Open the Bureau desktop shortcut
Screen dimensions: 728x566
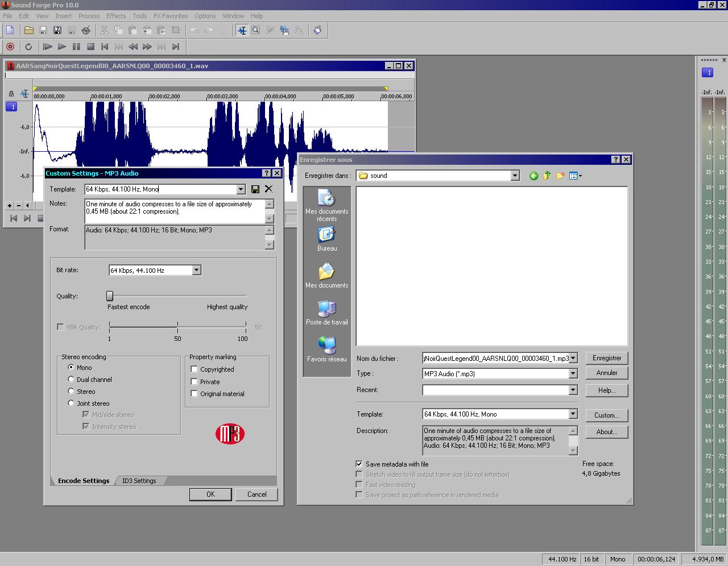326,239
